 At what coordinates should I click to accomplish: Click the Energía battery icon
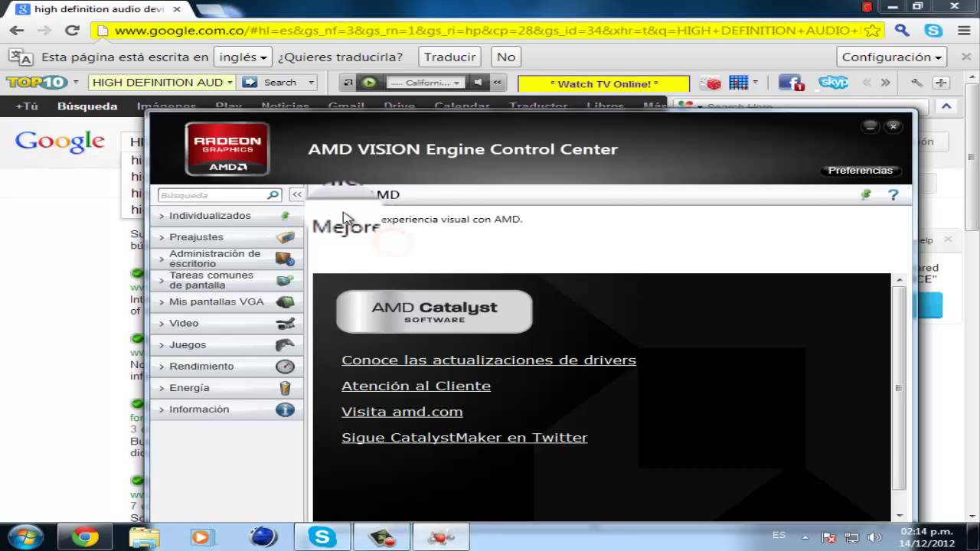tap(285, 388)
